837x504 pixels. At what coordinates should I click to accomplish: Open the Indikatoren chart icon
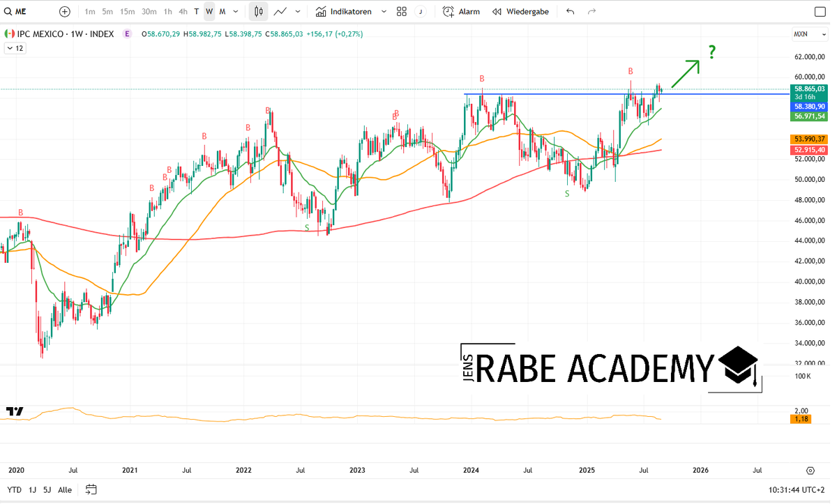[x=320, y=11]
